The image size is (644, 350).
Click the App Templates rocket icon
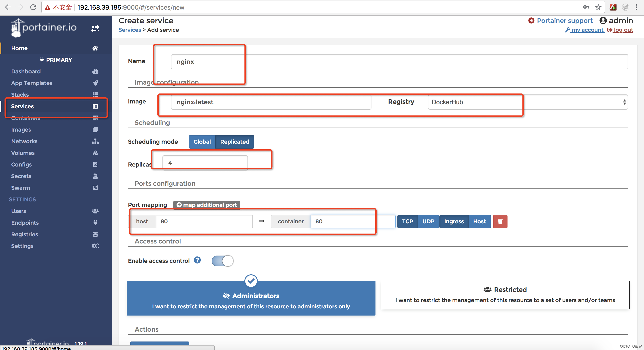click(95, 83)
